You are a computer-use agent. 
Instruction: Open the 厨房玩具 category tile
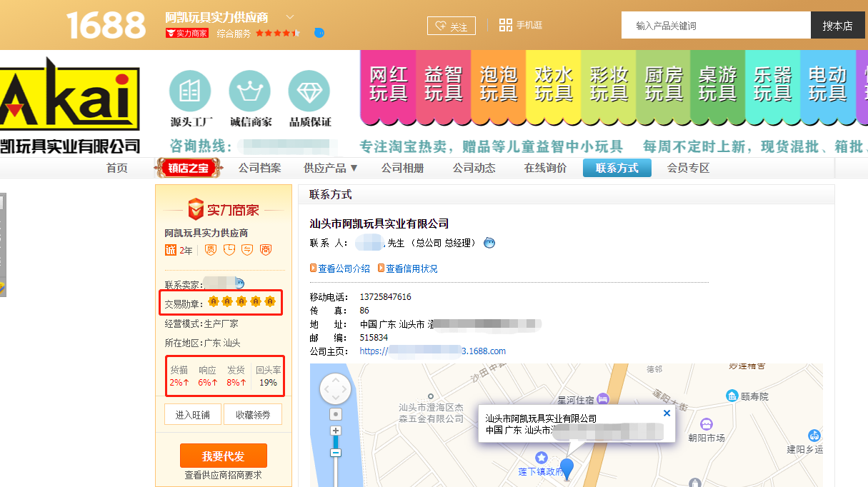[664, 86]
